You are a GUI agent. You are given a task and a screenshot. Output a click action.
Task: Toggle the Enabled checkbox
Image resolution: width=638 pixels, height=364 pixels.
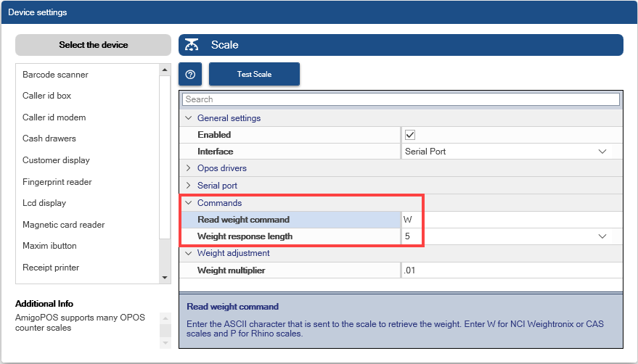tap(409, 135)
